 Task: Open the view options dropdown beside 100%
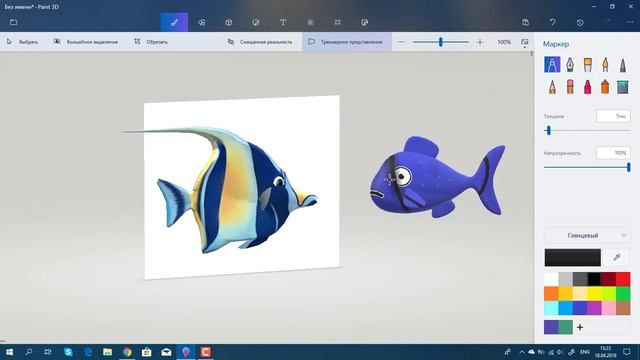pyautogui.click(x=524, y=42)
